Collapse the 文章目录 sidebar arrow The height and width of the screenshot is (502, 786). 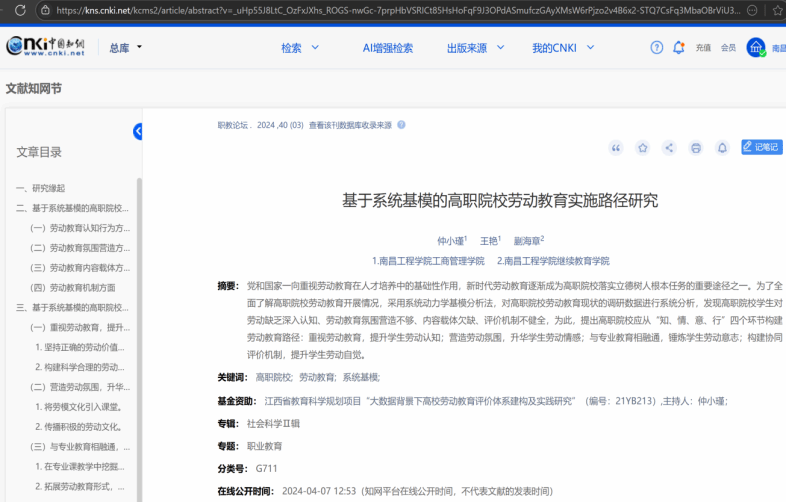[x=138, y=131]
